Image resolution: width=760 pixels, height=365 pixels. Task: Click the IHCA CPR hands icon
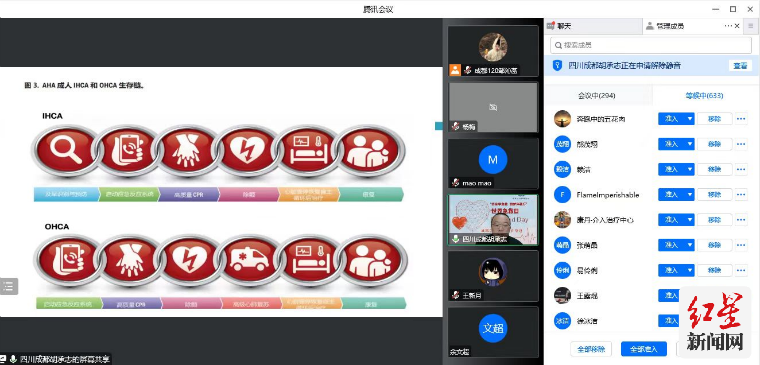point(187,151)
